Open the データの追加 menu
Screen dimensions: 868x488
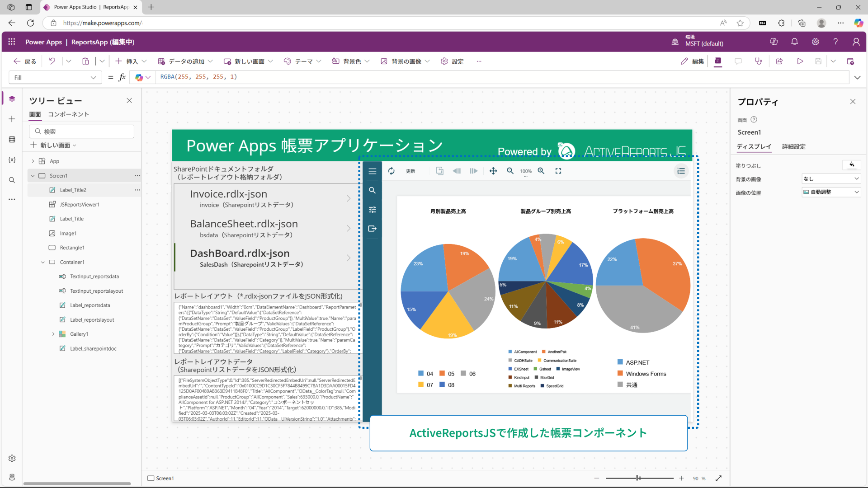[x=185, y=61]
